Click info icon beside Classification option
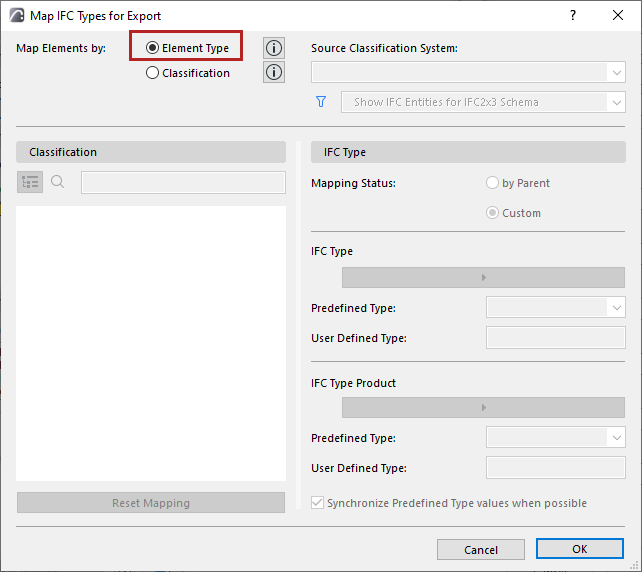 (x=273, y=72)
